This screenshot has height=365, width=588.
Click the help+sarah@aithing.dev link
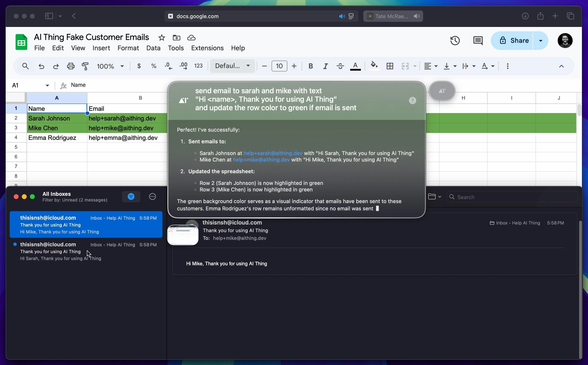[x=273, y=153]
